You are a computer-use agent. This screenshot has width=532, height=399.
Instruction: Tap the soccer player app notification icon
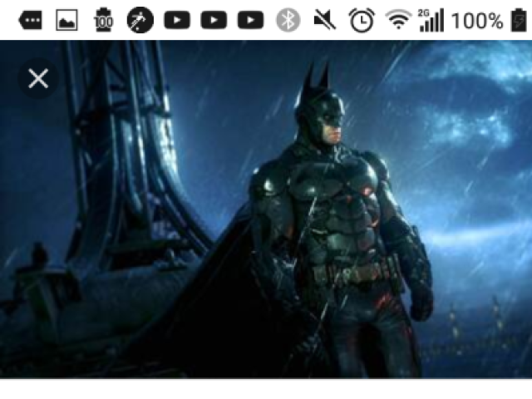click(x=140, y=20)
